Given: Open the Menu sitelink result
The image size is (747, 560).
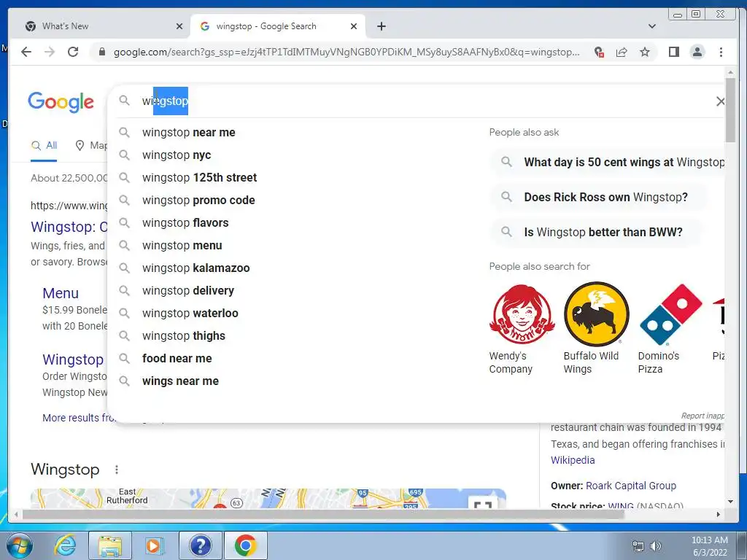Looking at the screenshot, I should [61, 293].
